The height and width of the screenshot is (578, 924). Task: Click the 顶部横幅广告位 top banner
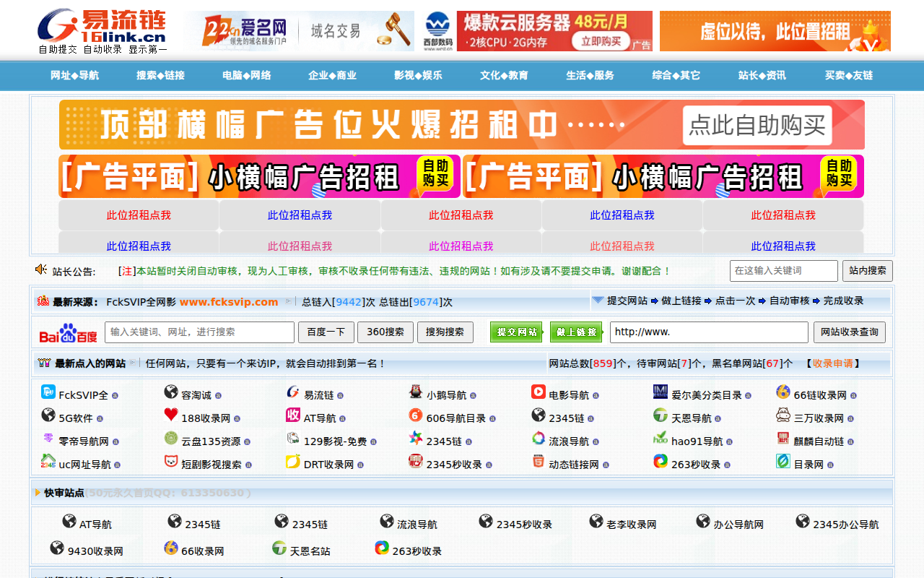point(462,125)
